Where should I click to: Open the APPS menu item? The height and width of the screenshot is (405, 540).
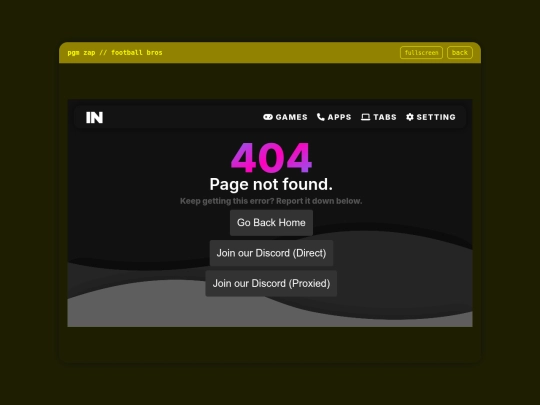click(x=334, y=117)
